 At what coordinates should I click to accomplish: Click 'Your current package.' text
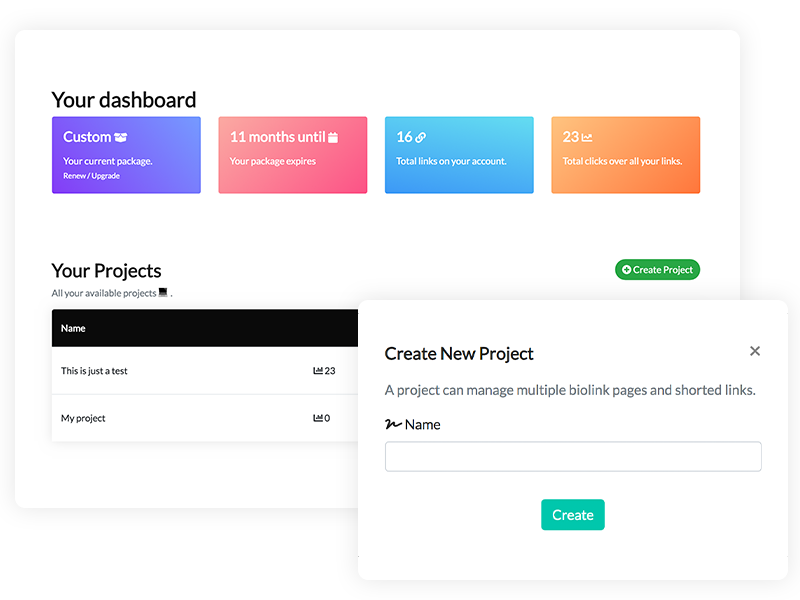(108, 161)
